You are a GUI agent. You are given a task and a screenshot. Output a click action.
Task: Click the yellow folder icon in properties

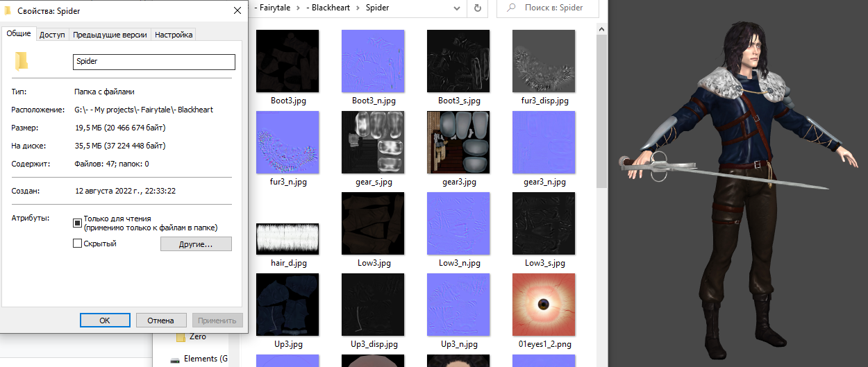(22, 61)
